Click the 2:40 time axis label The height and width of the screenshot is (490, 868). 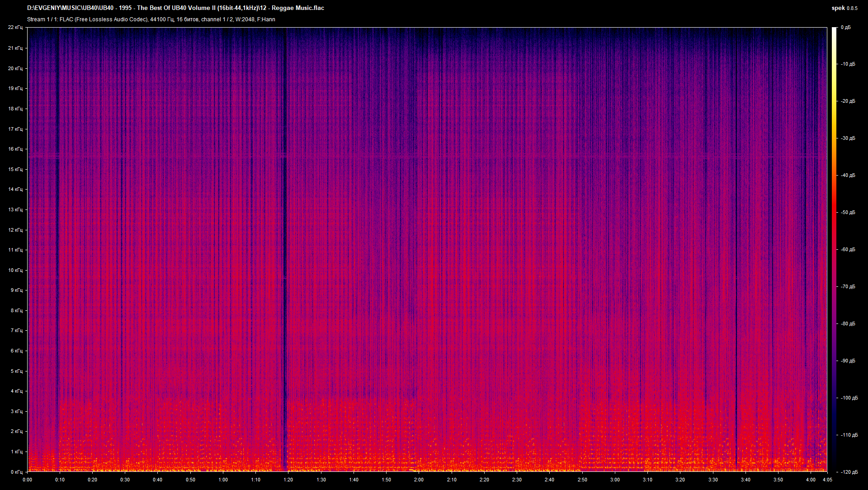coord(549,480)
